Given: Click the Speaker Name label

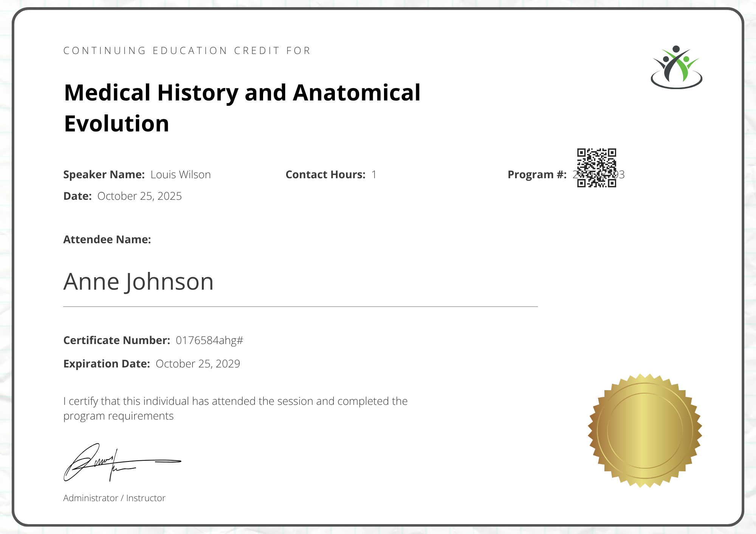Looking at the screenshot, I should pyautogui.click(x=104, y=174).
